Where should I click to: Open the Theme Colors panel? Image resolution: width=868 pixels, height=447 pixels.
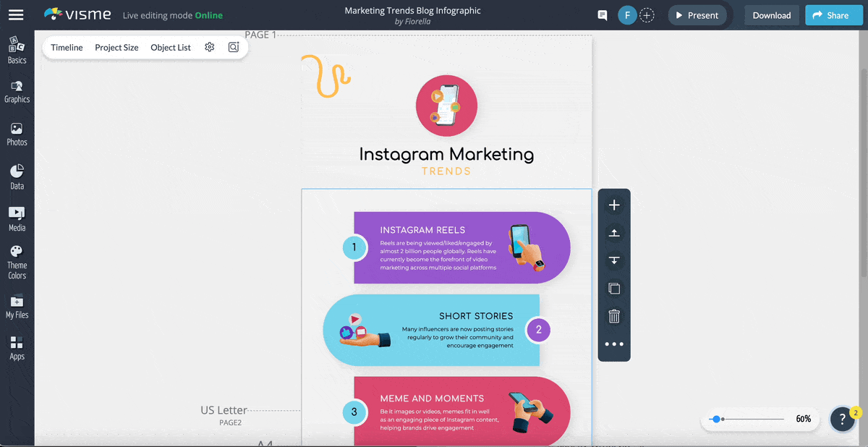click(x=17, y=263)
